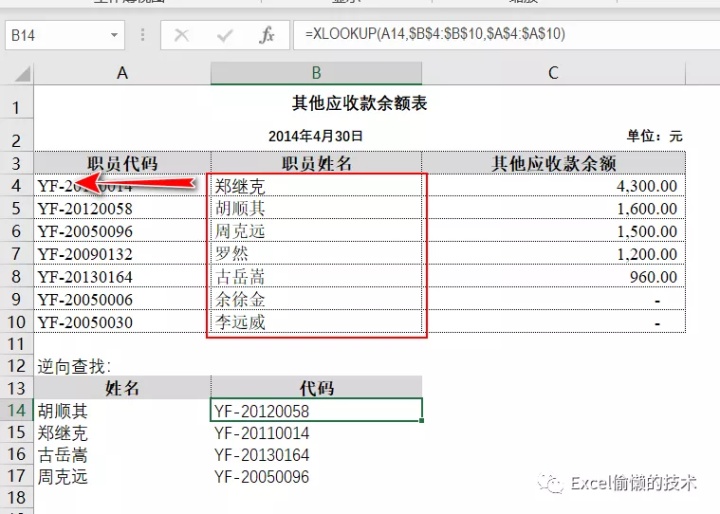Click amount cell 1,600.00
The image size is (720, 514).
(553, 208)
